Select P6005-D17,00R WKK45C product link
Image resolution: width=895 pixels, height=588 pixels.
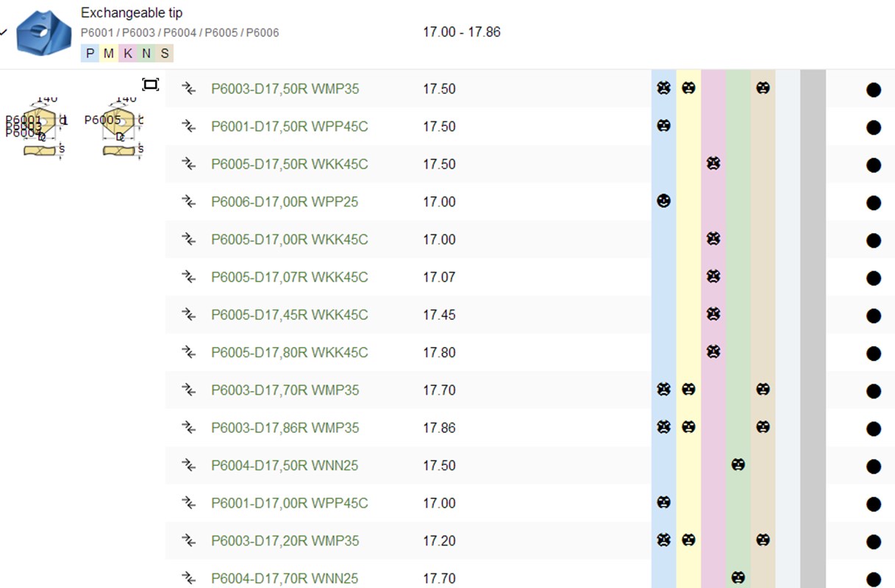point(289,240)
